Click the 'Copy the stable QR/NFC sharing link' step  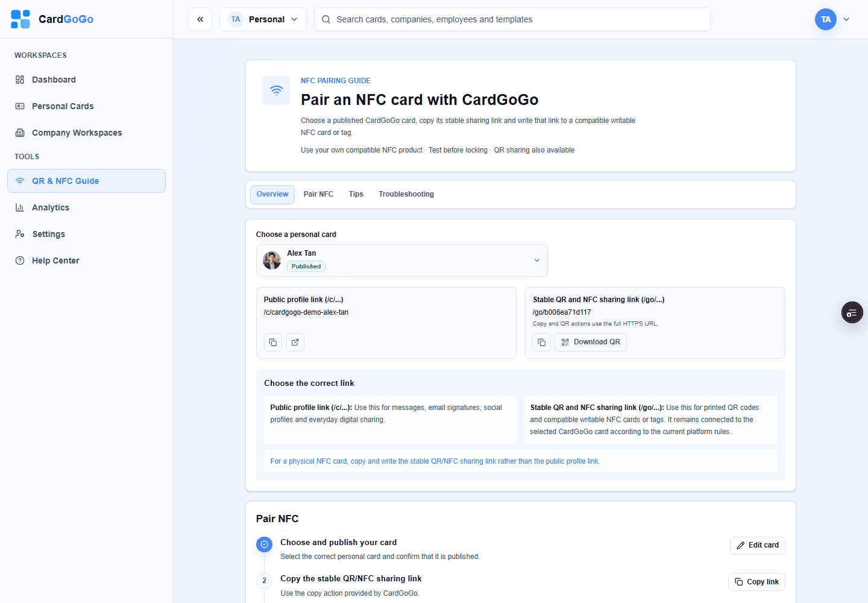click(x=351, y=579)
